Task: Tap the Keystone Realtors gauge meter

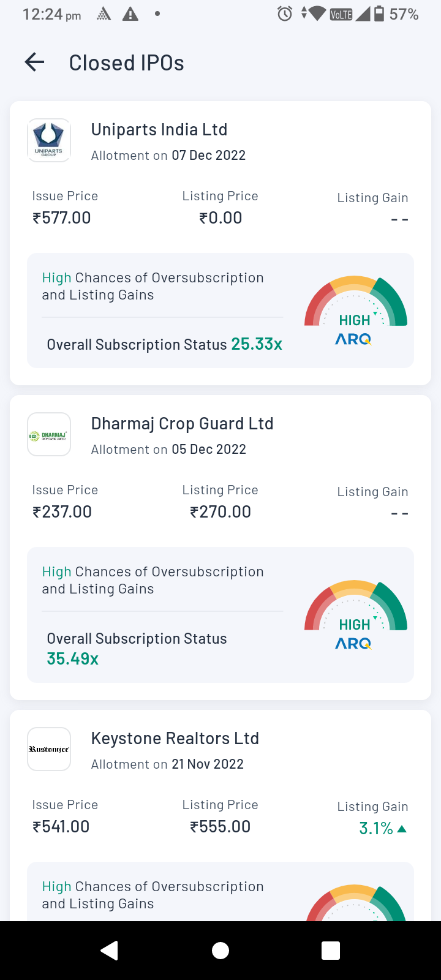Action: coord(355,903)
